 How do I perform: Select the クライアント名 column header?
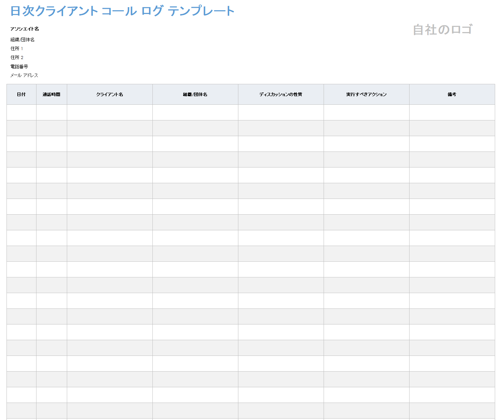(110, 95)
